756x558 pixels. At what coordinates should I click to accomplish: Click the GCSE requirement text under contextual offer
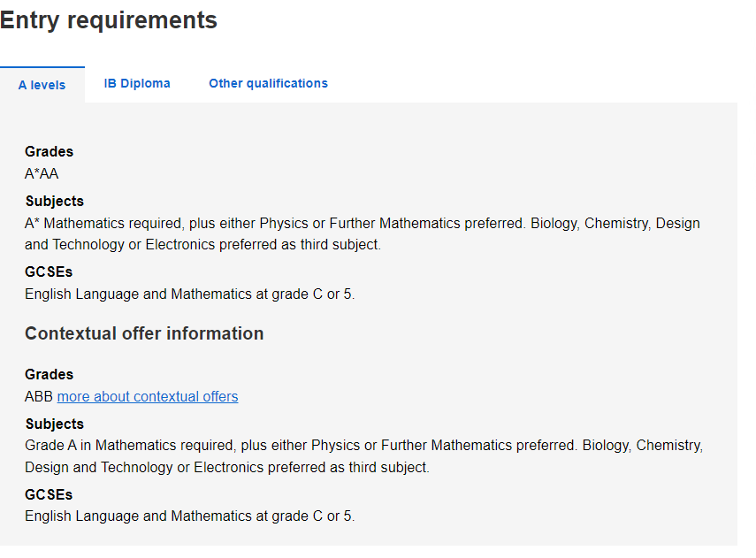189,516
